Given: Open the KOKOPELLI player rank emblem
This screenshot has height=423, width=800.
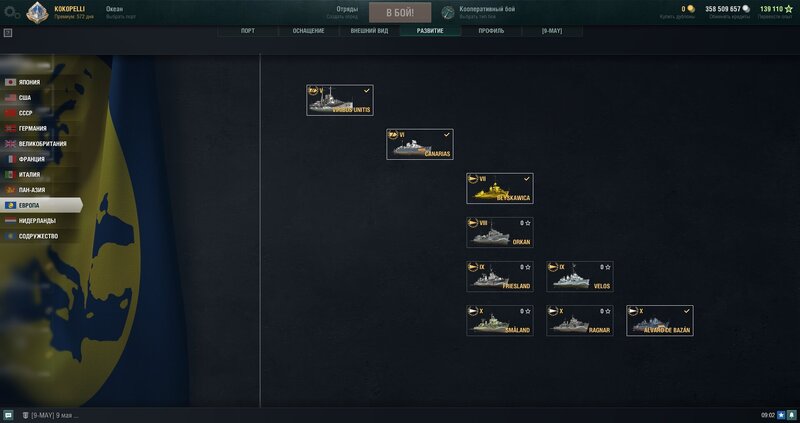Looking at the screenshot, I should point(37,12).
